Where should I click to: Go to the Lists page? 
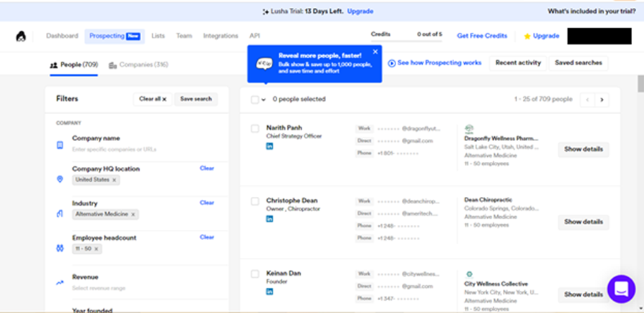coord(158,36)
